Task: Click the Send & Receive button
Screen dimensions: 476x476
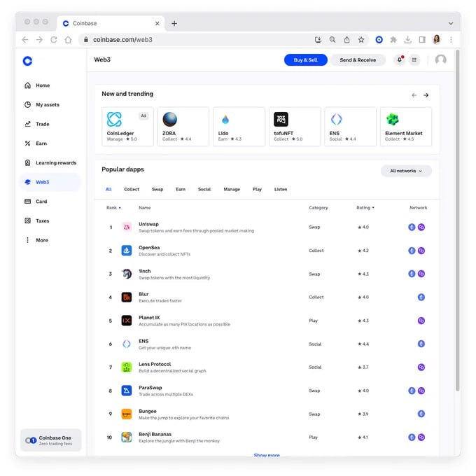Action: click(358, 59)
